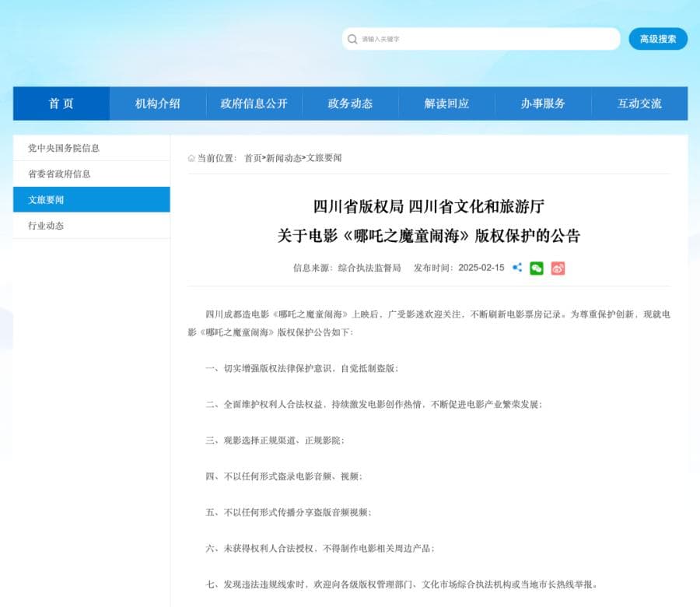Click the source text 综合执法监督局

[x=369, y=268]
